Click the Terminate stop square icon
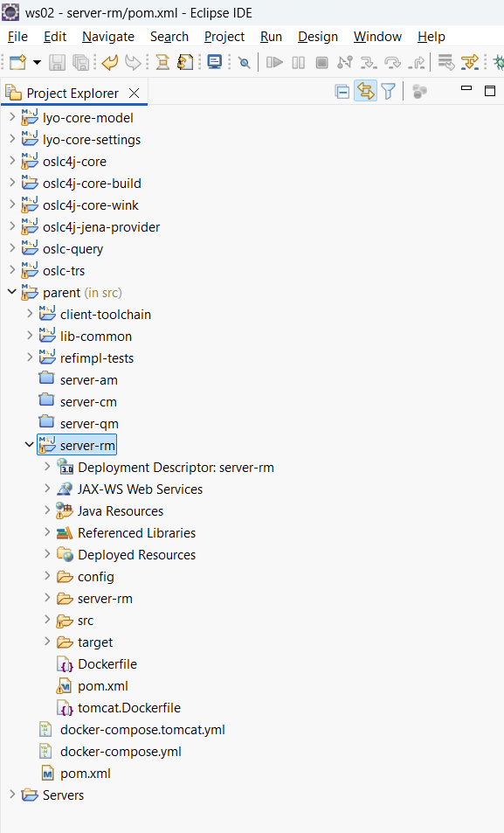The height and width of the screenshot is (833, 504). [321, 63]
